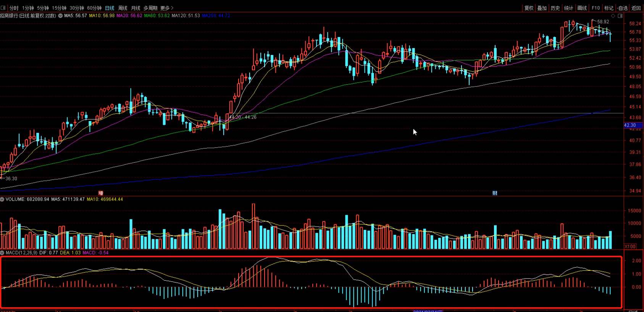Switch to the 30分钟 period tab
Viewport: 644px width, 312px height.
[x=77, y=8]
